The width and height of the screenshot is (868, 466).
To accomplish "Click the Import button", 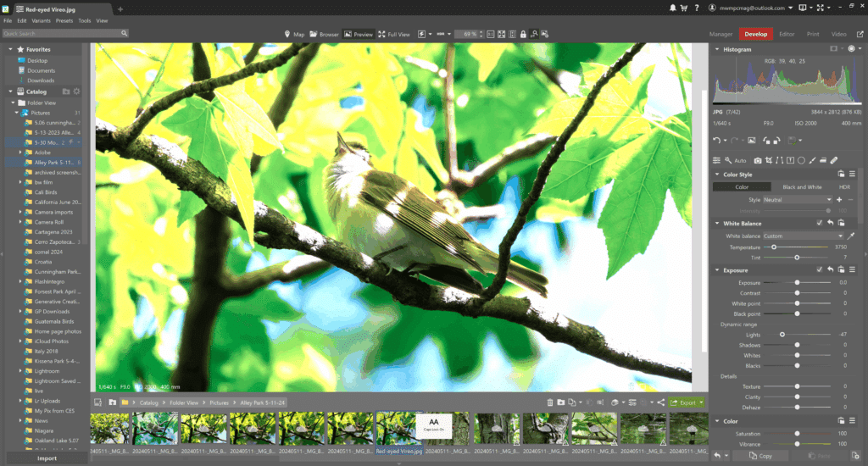I will 47,458.
